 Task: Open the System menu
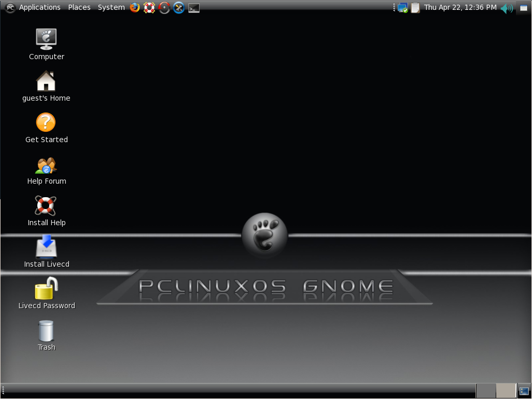click(111, 7)
